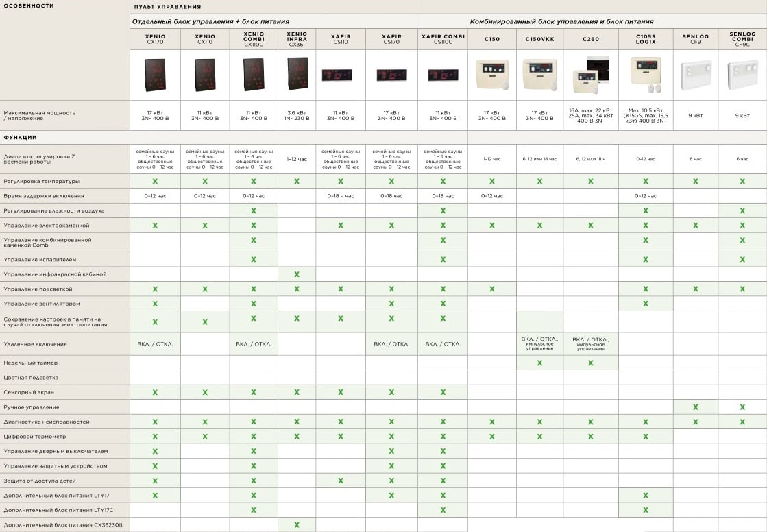Click the Xenio Infra CX36230IL power unit check mark
Viewport: 767px width, 532px height.
(297, 524)
